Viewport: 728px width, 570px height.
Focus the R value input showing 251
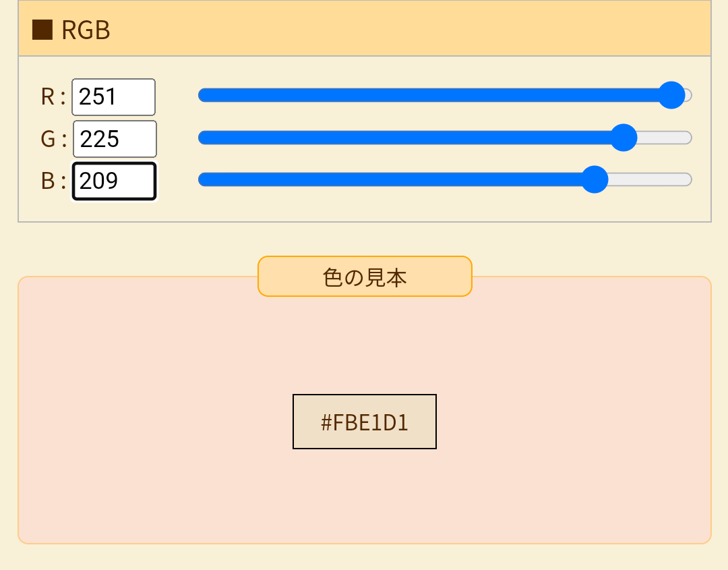pyautogui.click(x=114, y=97)
